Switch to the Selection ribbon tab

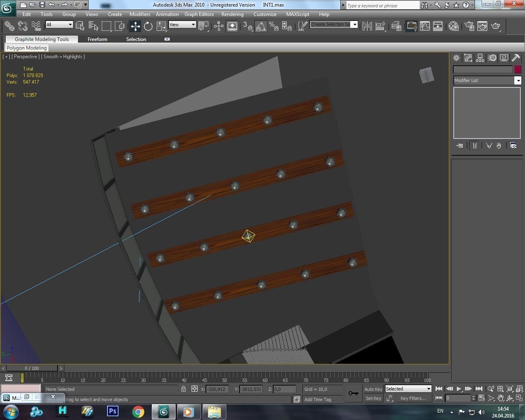click(136, 39)
